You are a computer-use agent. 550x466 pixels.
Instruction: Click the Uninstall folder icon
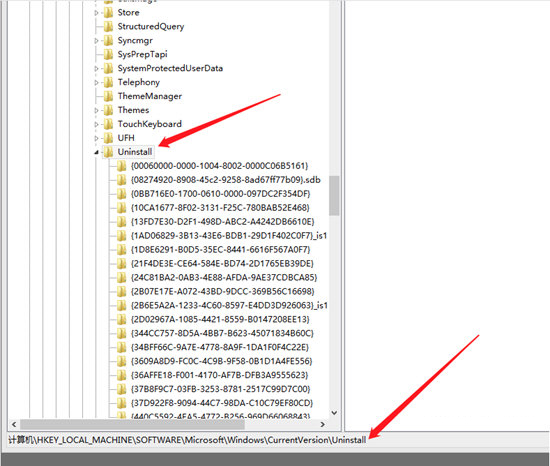click(x=108, y=152)
